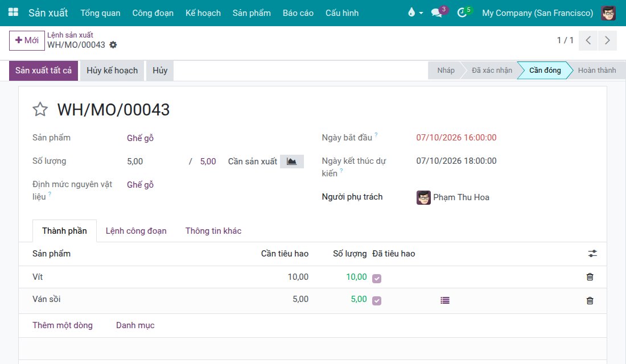Delete the Ván sồi component line
This screenshot has width=626, height=364.
pos(590,300)
